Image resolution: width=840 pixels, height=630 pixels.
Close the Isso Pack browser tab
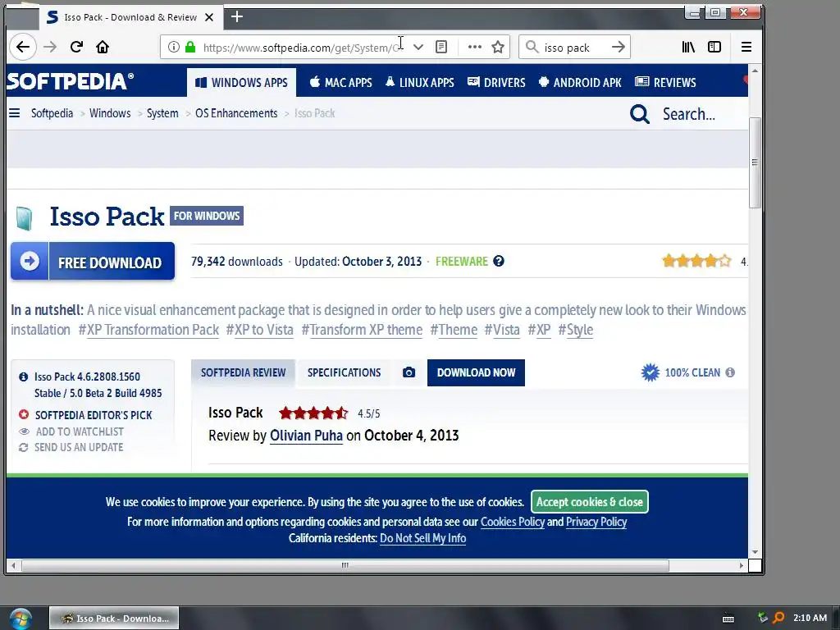point(209,17)
